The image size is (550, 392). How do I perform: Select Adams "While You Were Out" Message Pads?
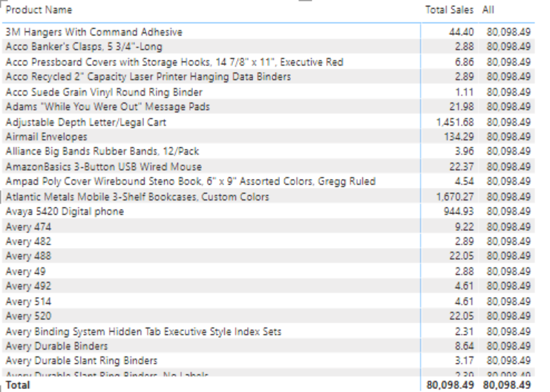tap(108, 107)
